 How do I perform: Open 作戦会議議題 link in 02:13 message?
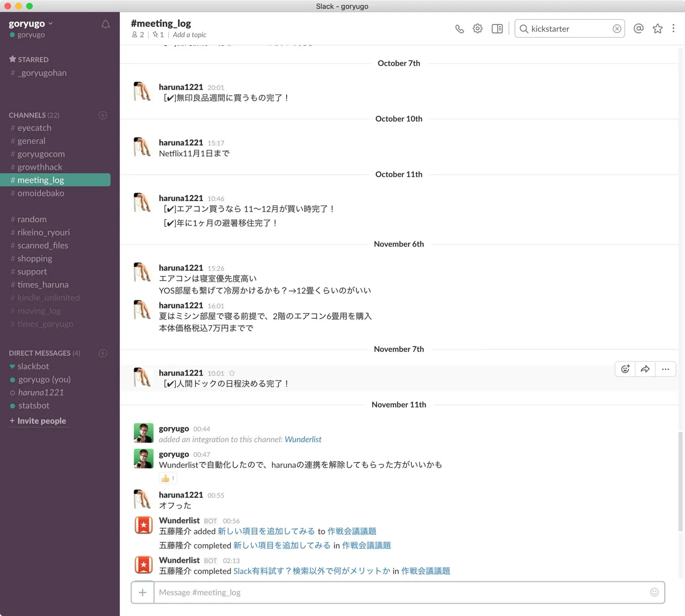[426, 571]
